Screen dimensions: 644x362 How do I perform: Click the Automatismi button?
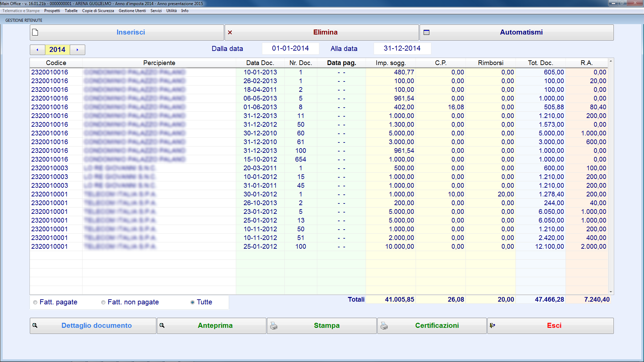coord(517,33)
